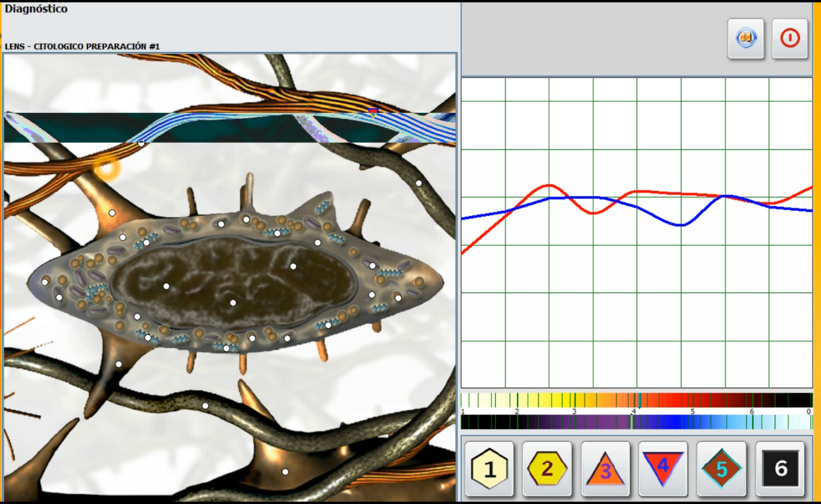The height and width of the screenshot is (504, 821).
Task: Pick the brown diamond icon 5
Action: pos(721,469)
